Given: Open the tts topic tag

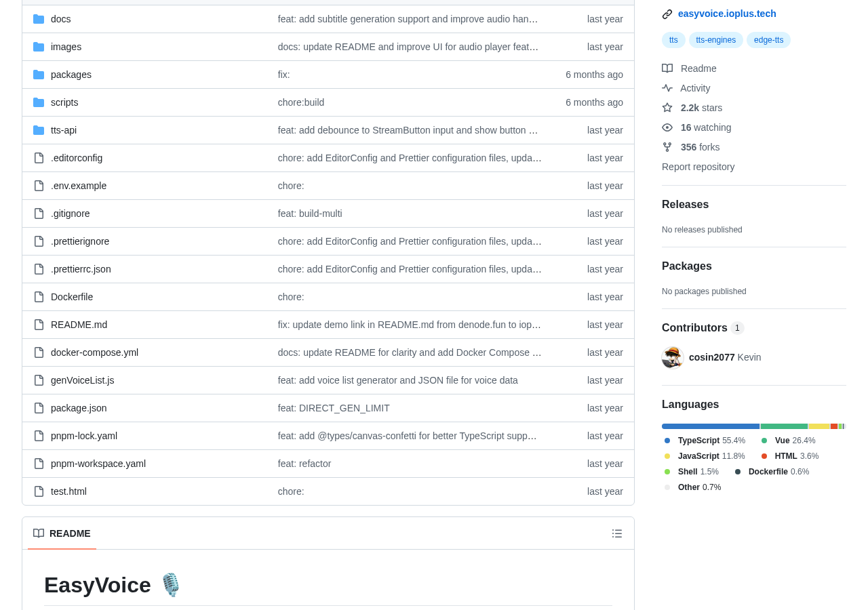Looking at the screenshot, I should point(673,40).
